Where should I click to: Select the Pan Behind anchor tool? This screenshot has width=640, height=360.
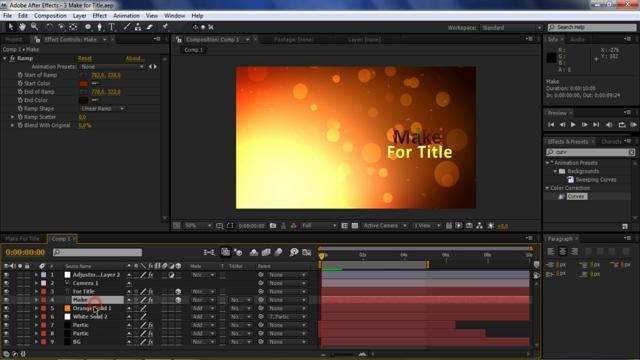click(x=73, y=27)
